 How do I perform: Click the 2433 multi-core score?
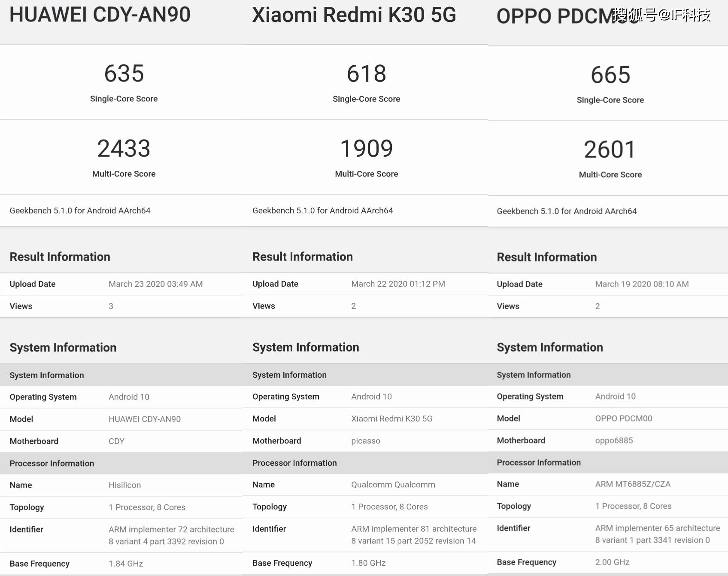click(124, 149)
